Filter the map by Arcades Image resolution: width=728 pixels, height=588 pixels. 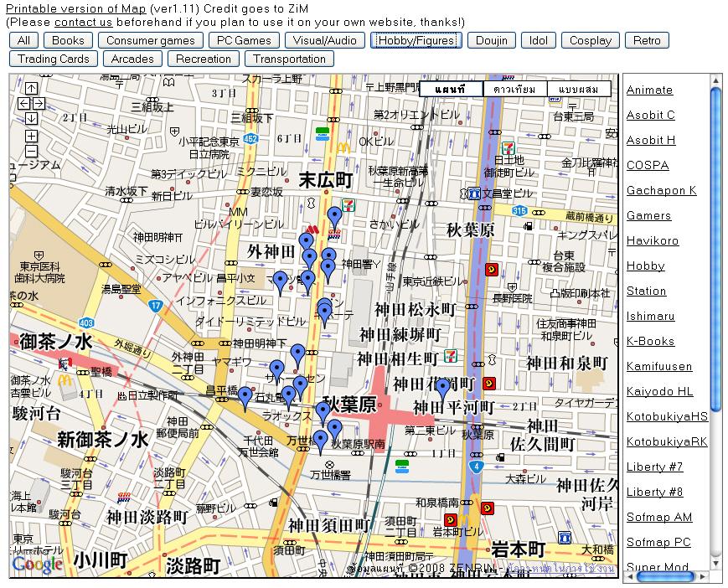point(132,59)
